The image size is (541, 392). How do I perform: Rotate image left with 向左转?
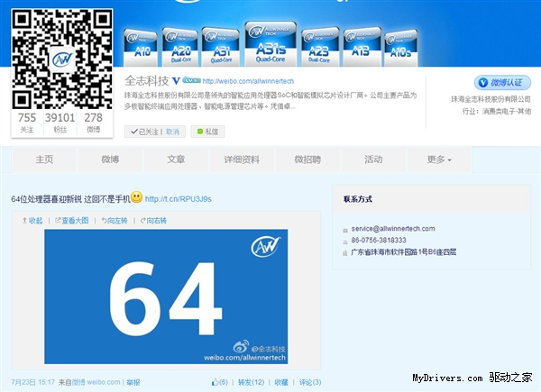pyautogui.click(x=115, y=220)
